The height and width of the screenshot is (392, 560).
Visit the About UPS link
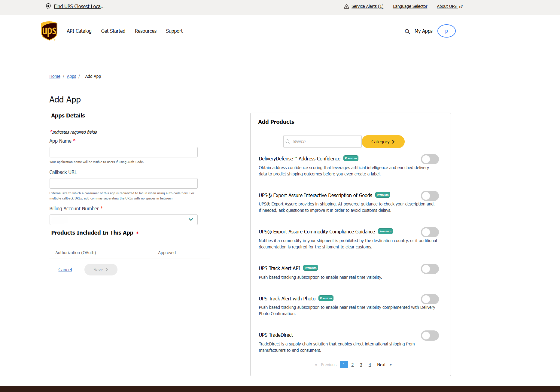pyautogui.click(x=447, y=6)
